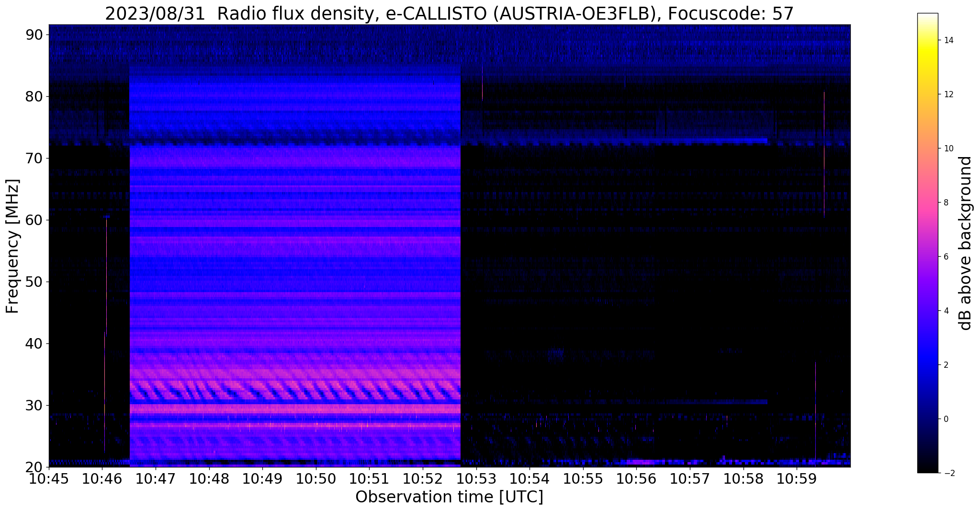The height and width of the screenshot is (511, 980).
Task: Click the 10:56 time tick label
Action: (x=636, y=478)
